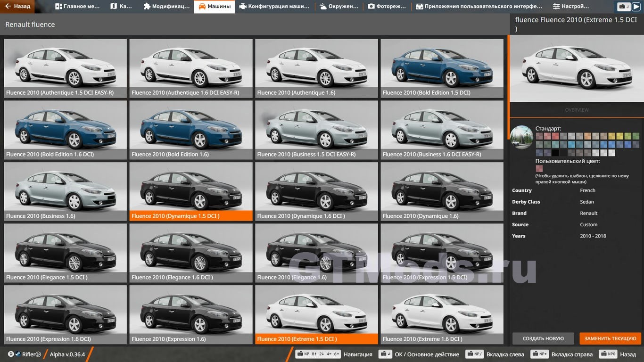Open Приложения пользовательского интерфейса tab
The height and width of the screenshot is (362, 644).
479,7
